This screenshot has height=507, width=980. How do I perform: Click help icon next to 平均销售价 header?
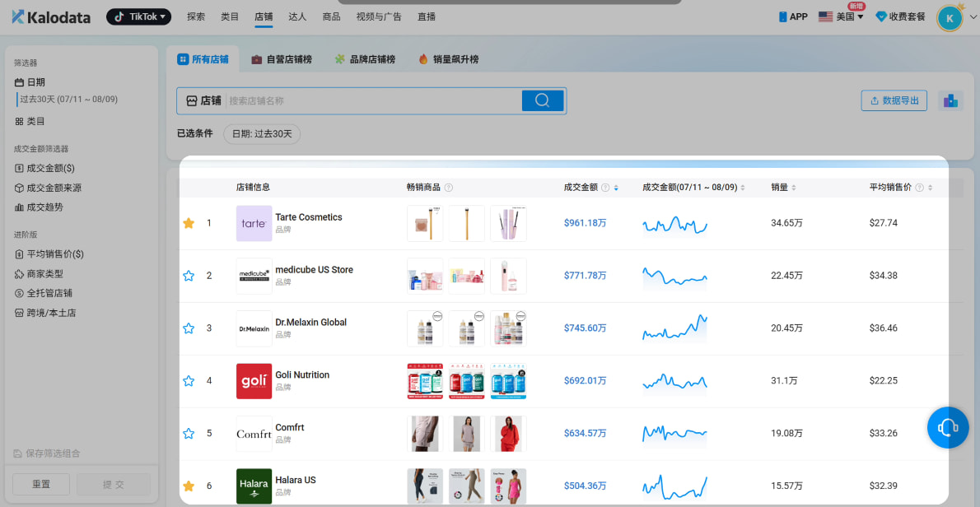[919, 188]
